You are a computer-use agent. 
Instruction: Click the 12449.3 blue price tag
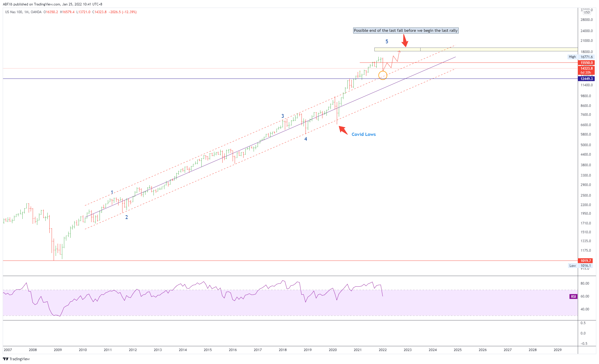(x=586, y=79)
